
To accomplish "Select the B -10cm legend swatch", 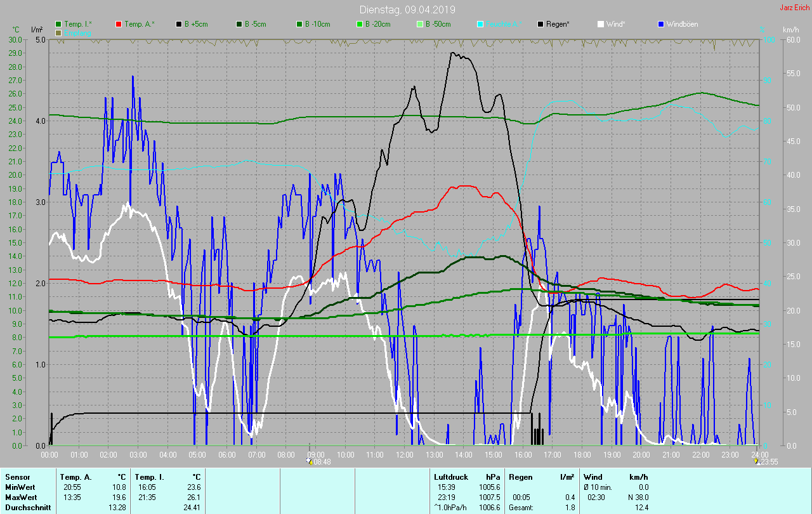I will (299, 24).
